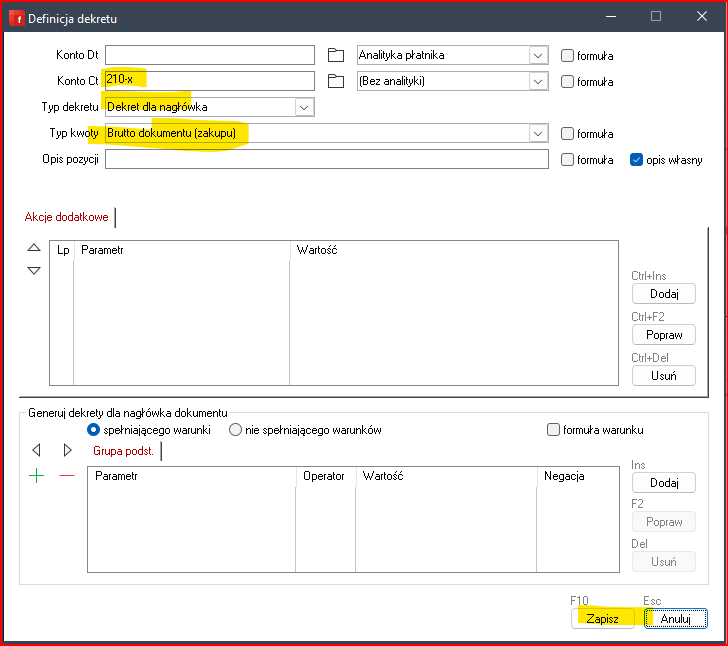
Task: Click the Negacja column header
Action: pos(578,476)
